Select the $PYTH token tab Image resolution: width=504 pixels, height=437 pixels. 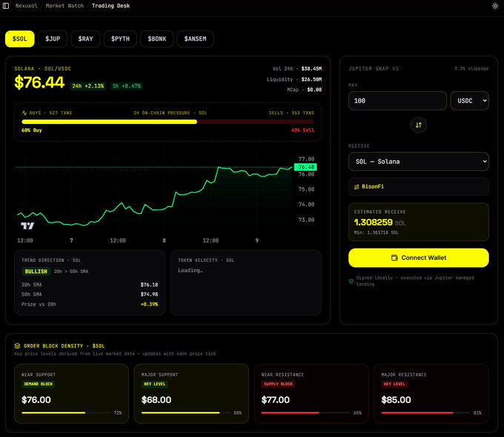tap(120, 39)
